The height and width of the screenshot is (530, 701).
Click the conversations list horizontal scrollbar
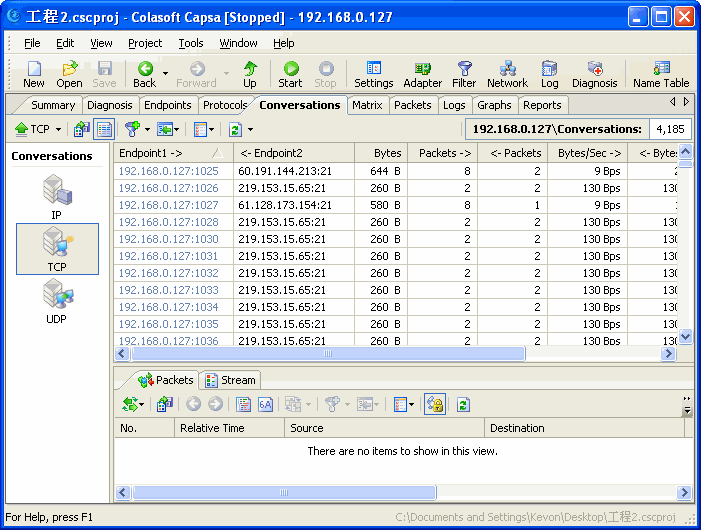tap(326, 354)
